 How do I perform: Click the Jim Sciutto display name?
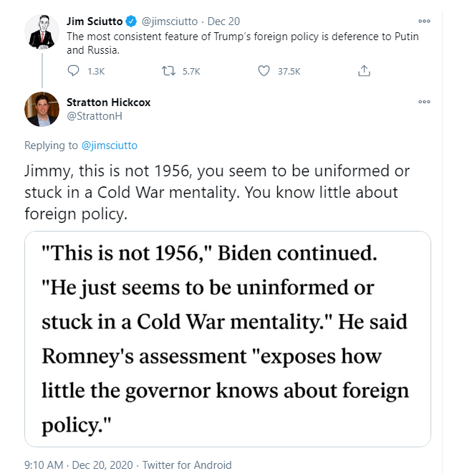[93, 22]
